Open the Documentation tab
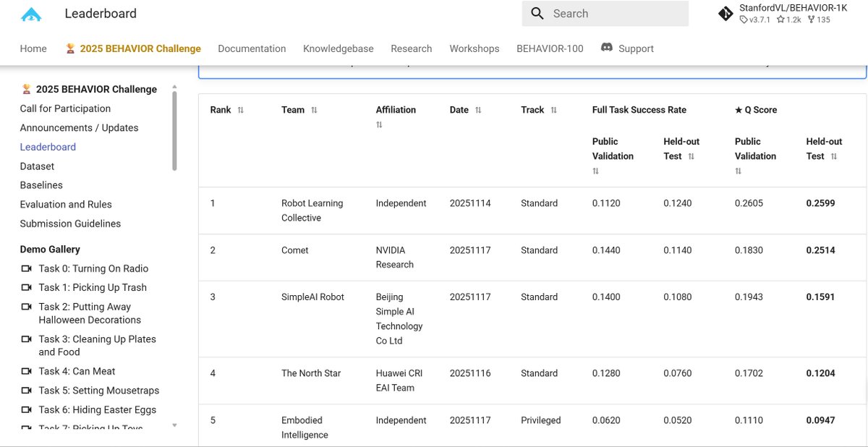 (x=252, y=48)
